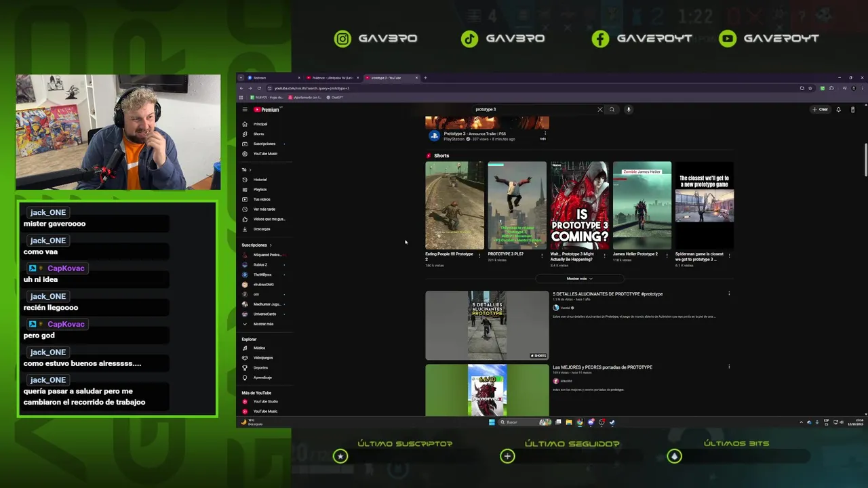The height and width of the screenshot is (488, 868).
Task: Bookmark this page with the star icon
Action: pyautogui.click(x=810, y=88)
